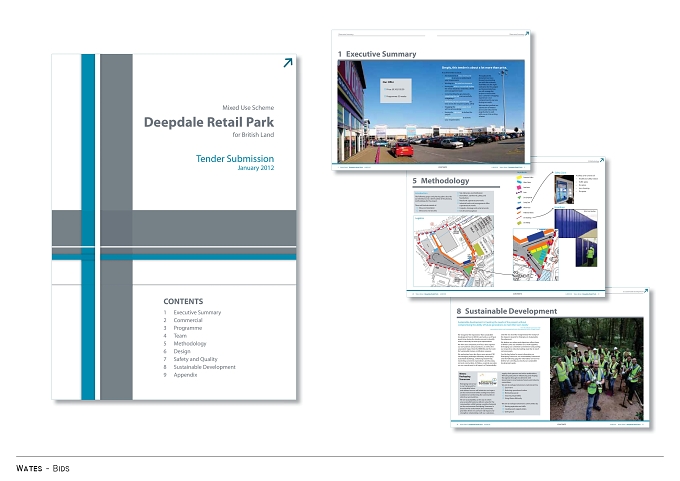Click the Tender Submission heading
The width and height of the screenshot is (680, 481).
click(235, 159)
